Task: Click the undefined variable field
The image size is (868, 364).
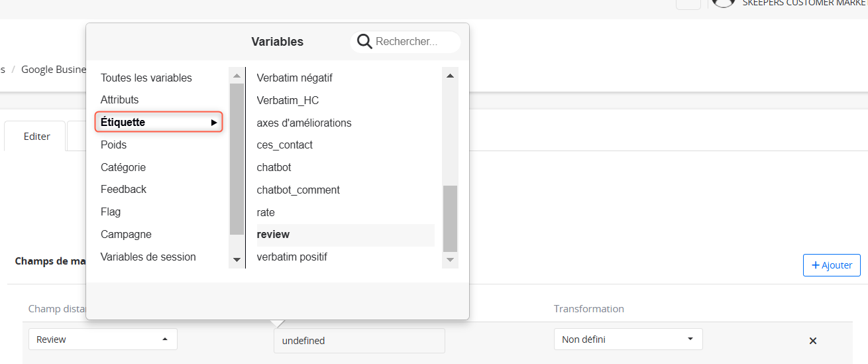Action: point(359,341)
